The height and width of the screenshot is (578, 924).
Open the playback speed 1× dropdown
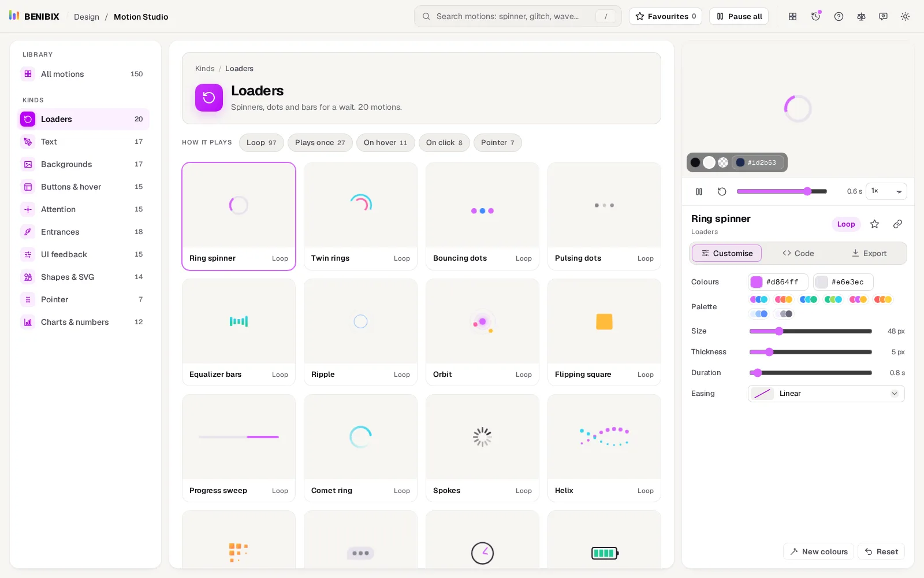click(x=886, y=191)
